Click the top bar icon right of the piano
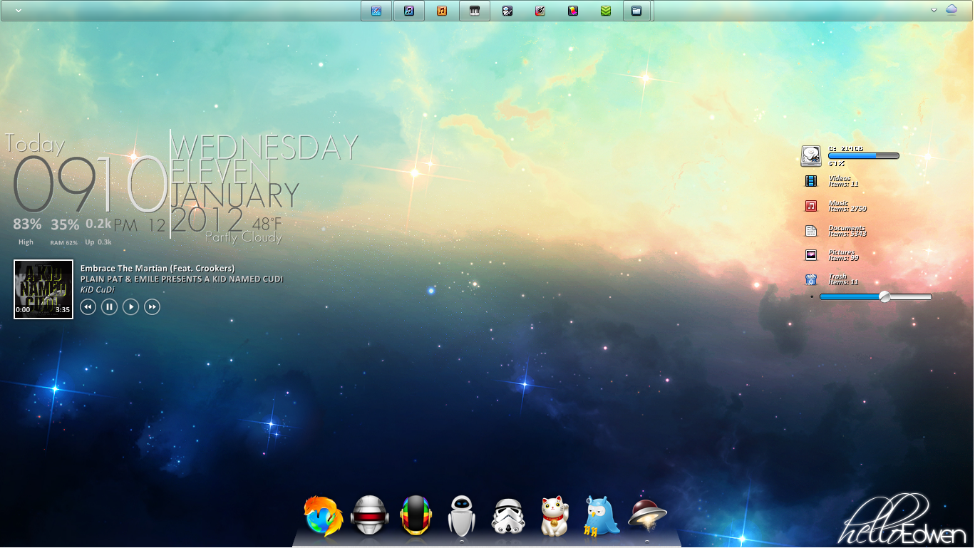Screen dimensions: 980x558 tap(507, 11)
